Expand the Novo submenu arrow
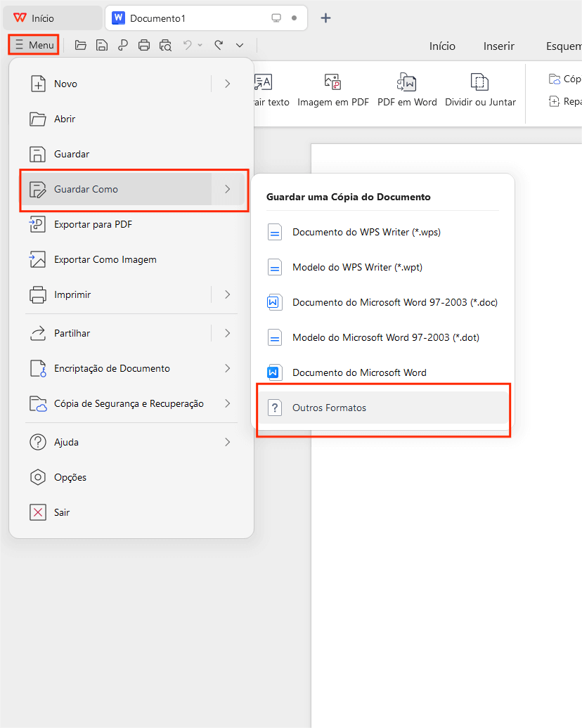Viewport: 582px width, 728px height. coord(228,84)
